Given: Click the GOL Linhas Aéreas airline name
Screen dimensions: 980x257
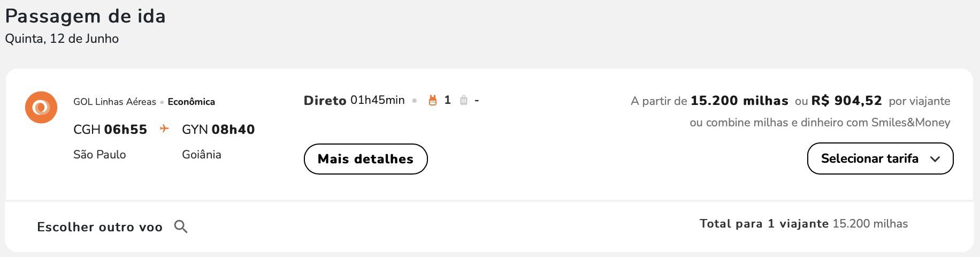Looking at the screenshot, I should [x=114, y=102].
